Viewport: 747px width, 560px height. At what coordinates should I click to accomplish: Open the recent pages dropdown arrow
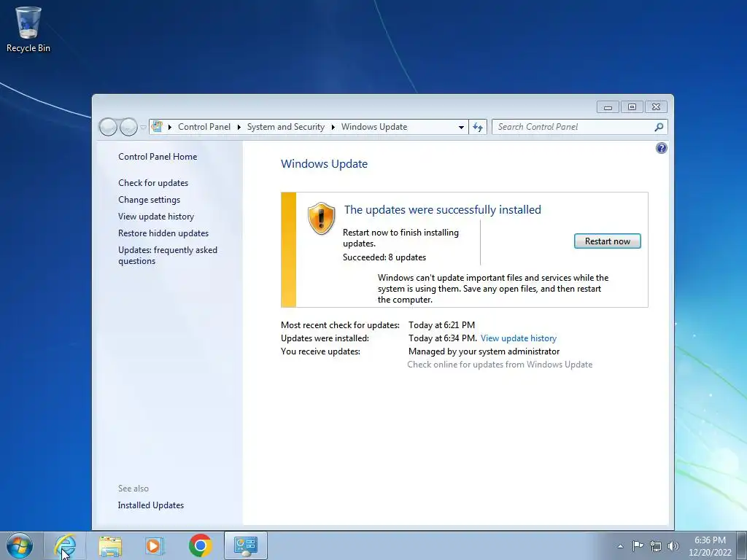tap(143, 127)
